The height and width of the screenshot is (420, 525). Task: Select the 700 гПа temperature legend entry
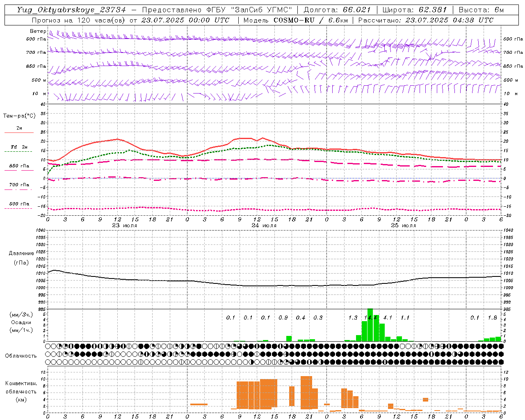[19, 185]
